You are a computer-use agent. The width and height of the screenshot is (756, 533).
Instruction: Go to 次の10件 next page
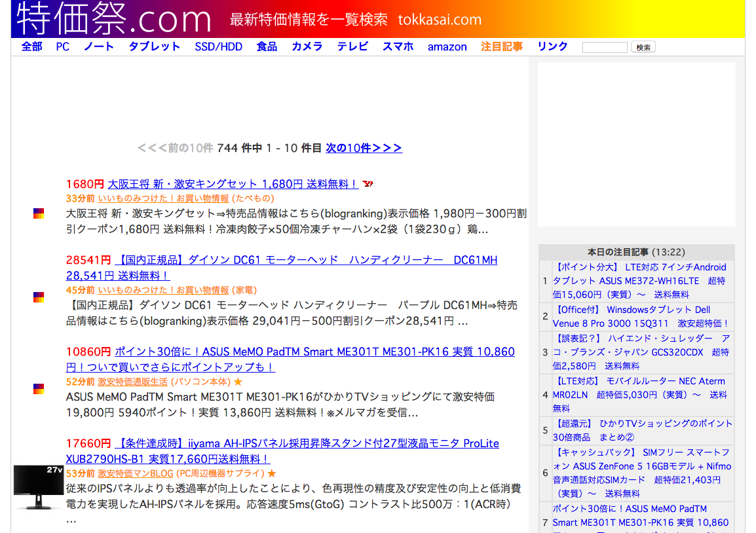[364, 148]
